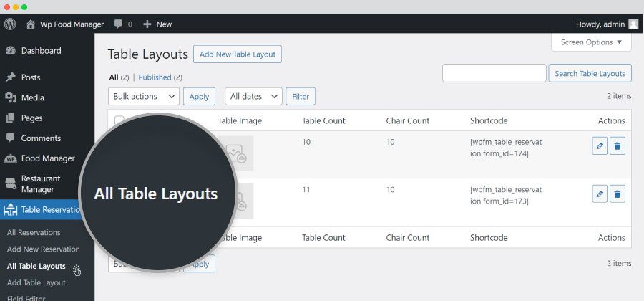
Task: Click the Table Reservation table icon
Action: pos(10,210)
